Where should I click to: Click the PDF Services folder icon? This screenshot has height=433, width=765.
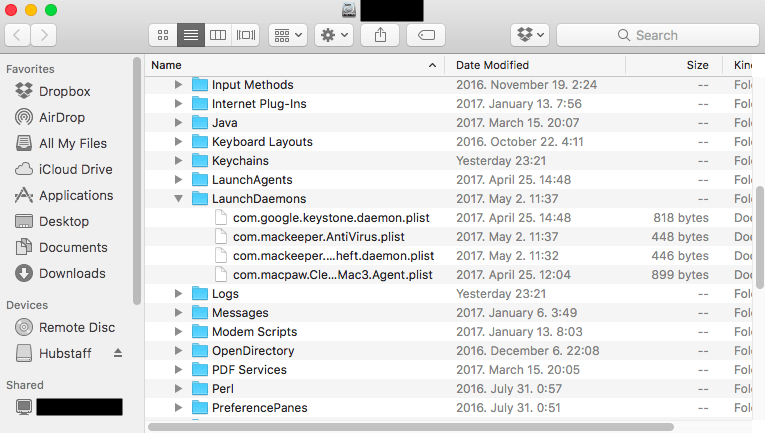pos(200,370)
